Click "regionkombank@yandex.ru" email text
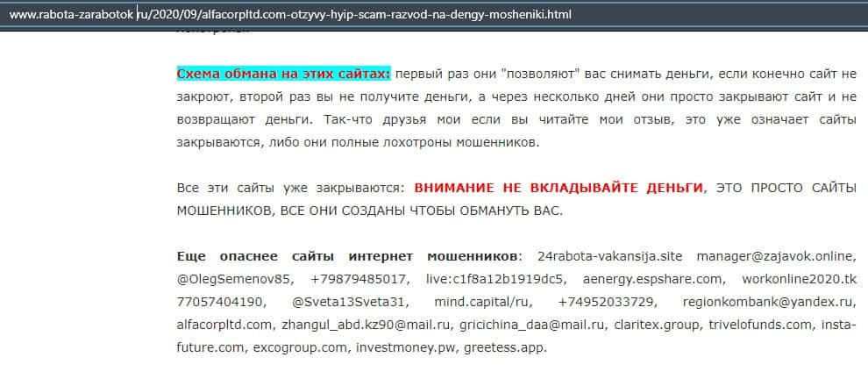Viewport: 868px width, 386px height. click(768, 303)
